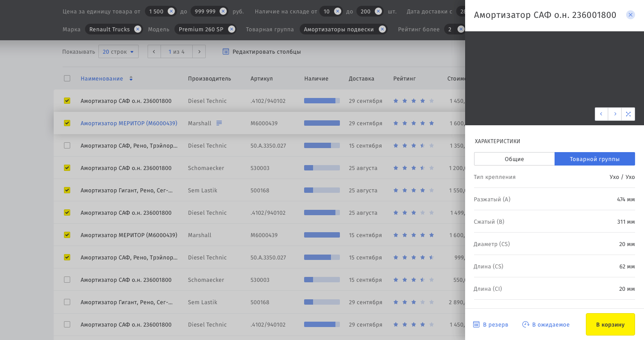Open Редактировать столбцы column editor

click(x=267, y=51)
